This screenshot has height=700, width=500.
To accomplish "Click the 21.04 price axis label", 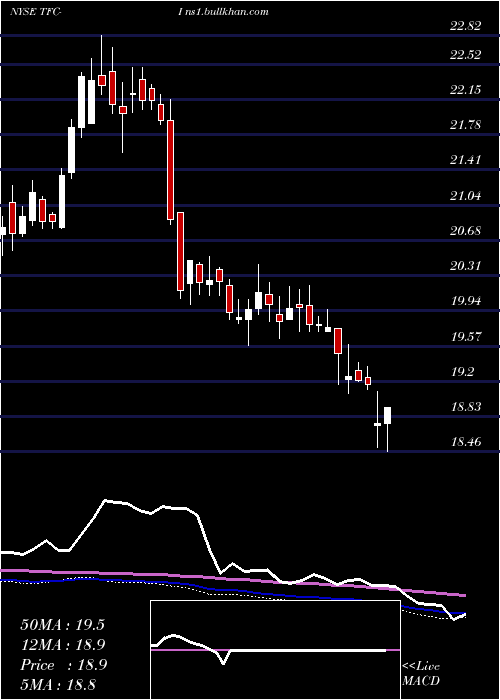I will coord(466,196).
